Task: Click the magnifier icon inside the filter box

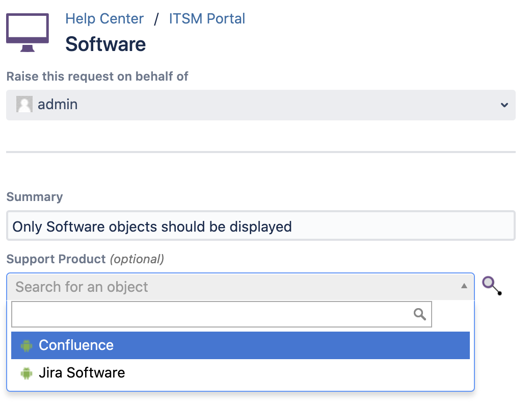Action: (420, 314)
